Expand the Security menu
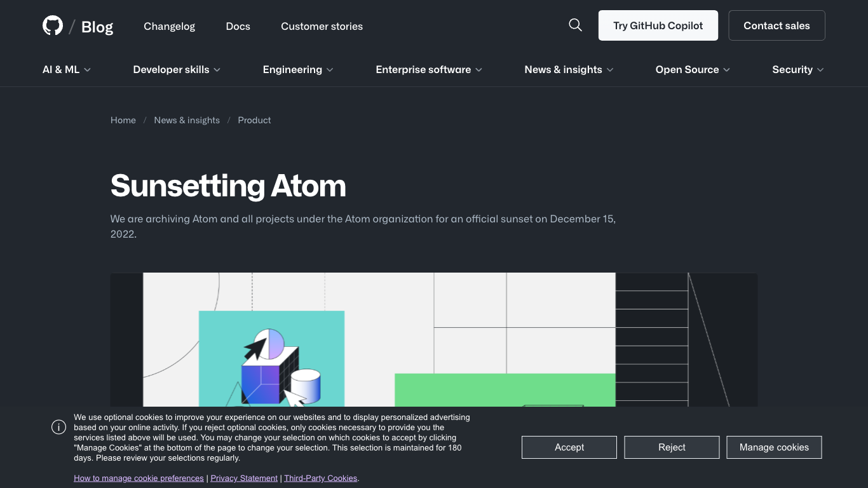 point(798,69)
